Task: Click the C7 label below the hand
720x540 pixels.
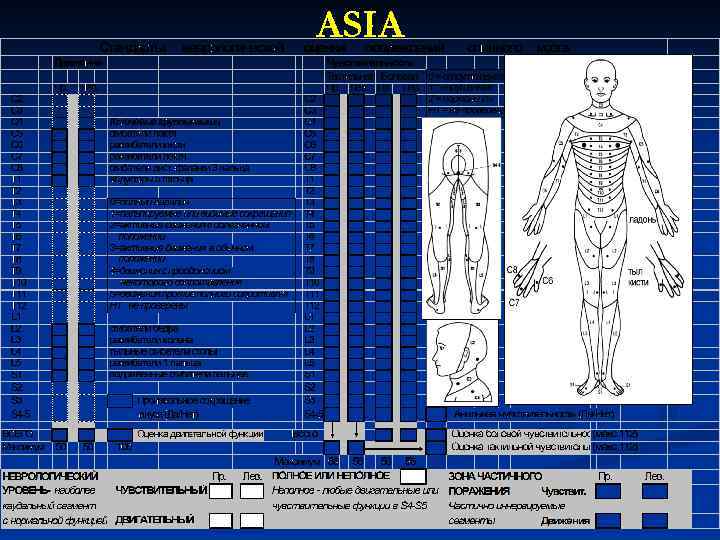Action: 514,303
